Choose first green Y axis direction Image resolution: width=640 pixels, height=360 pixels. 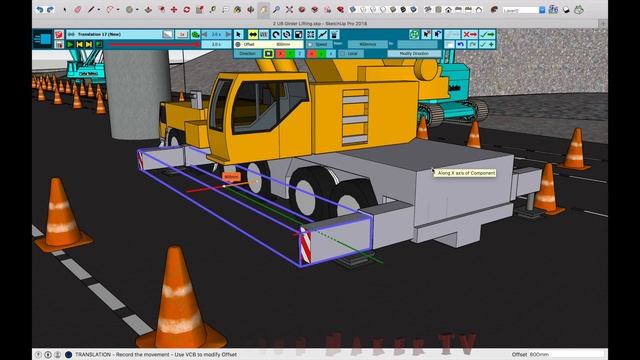[290, 53]
